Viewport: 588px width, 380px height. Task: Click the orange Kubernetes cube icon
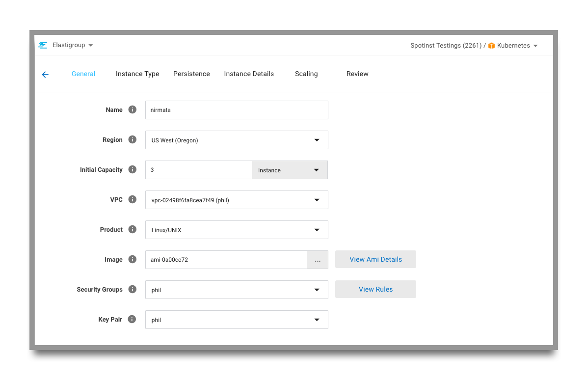(x=491, y=46)
